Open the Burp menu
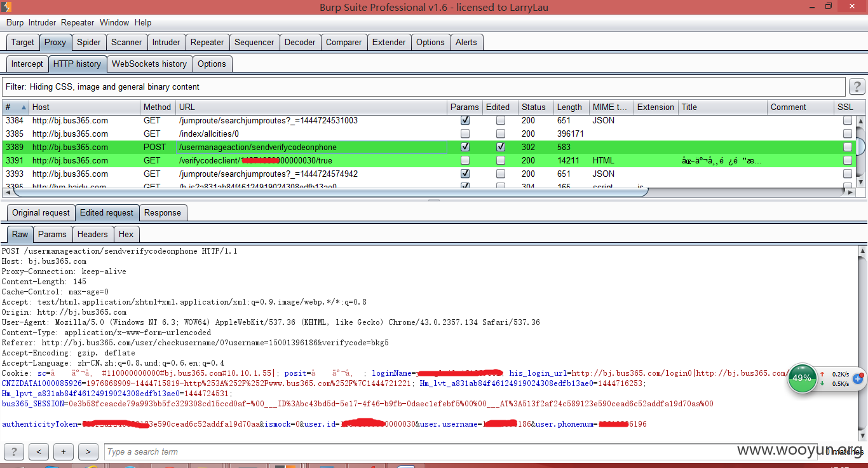The width and height of the screenshot is (868, 468). 15,22
